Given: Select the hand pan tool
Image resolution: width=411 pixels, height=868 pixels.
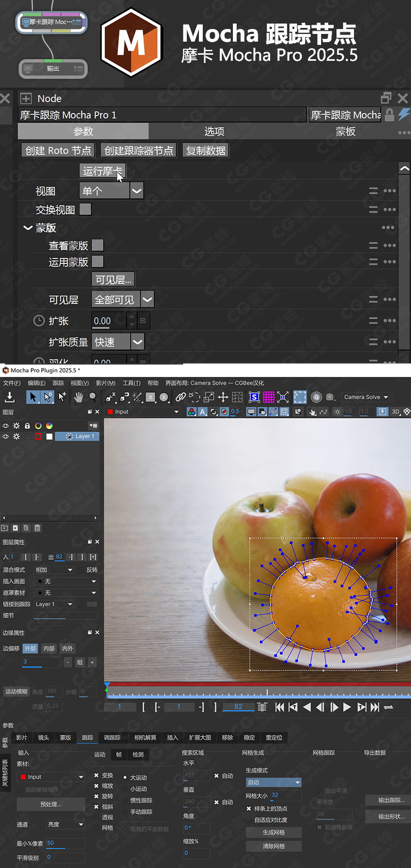Looking at the screenshot, I should point(78,397).
